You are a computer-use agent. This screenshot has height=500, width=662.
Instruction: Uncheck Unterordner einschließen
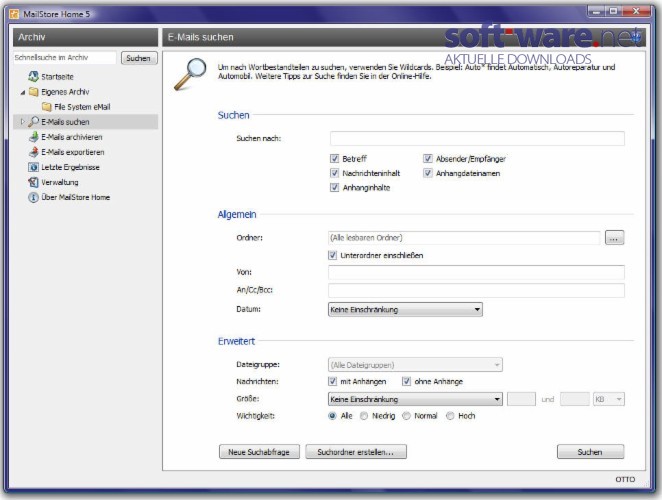coord(333,255)
